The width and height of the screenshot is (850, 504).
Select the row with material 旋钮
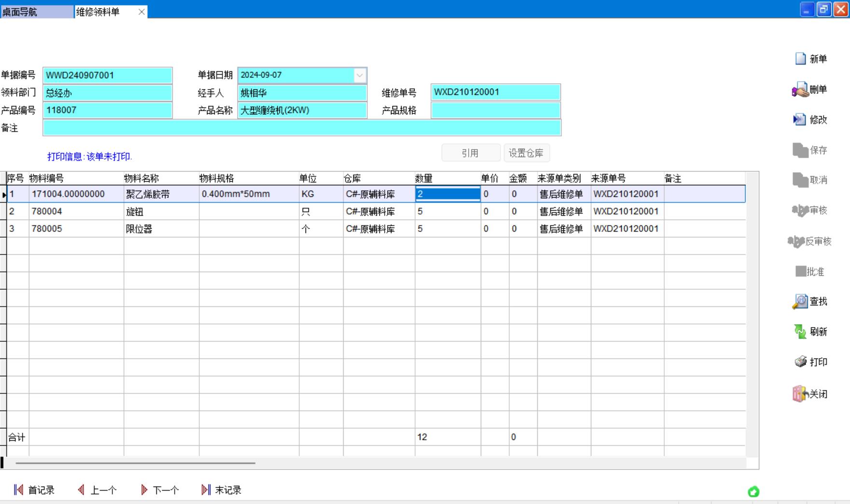point(135,212)
